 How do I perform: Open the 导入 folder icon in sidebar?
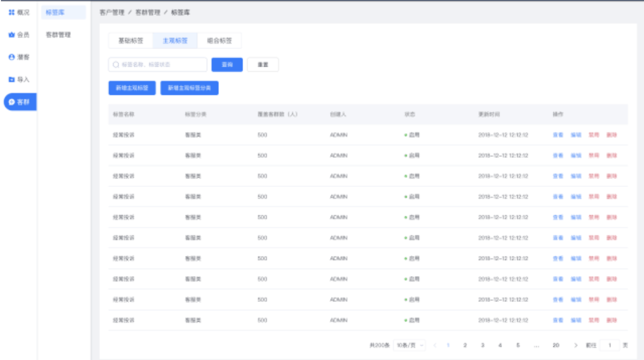click(x=11, y=80)
